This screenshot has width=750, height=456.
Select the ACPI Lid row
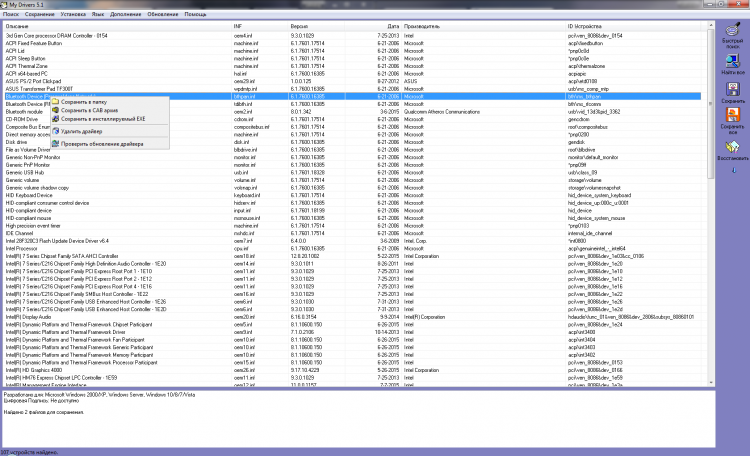tap(353, 51)
